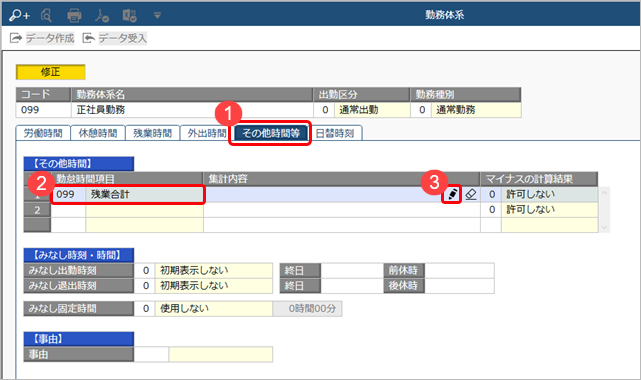The image size is (641, 380).
Task: Click the printer icon in toolbar
Action: point(74,16)
